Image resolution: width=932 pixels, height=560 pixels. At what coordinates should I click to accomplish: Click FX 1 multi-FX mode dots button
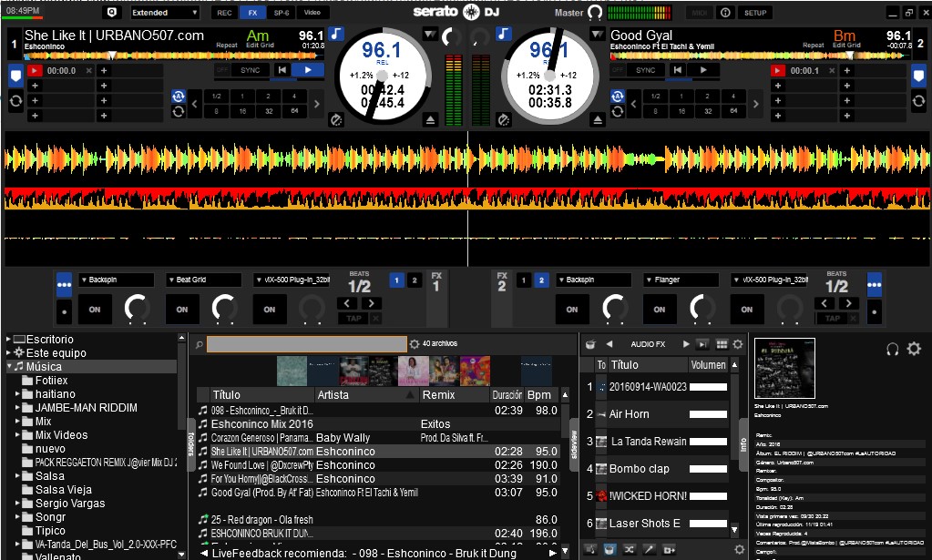[64, 285]
